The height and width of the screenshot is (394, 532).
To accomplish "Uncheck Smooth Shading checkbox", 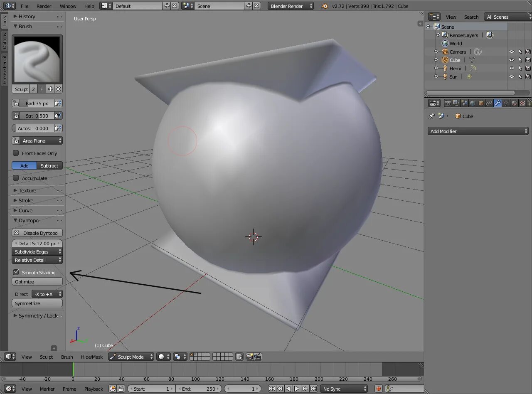I will point(16,272).
